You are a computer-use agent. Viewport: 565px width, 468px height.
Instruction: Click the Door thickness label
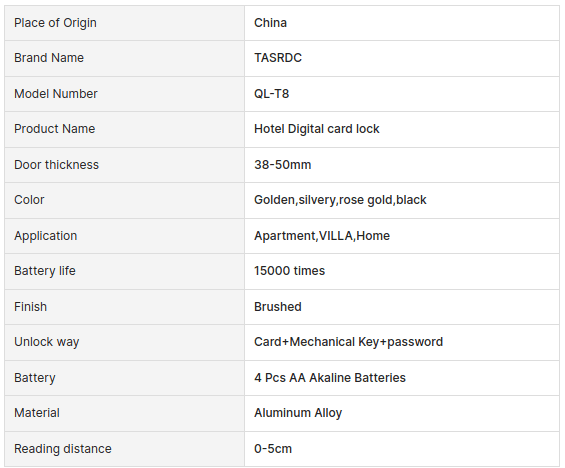pyautogui.click(x=56, y=165)
